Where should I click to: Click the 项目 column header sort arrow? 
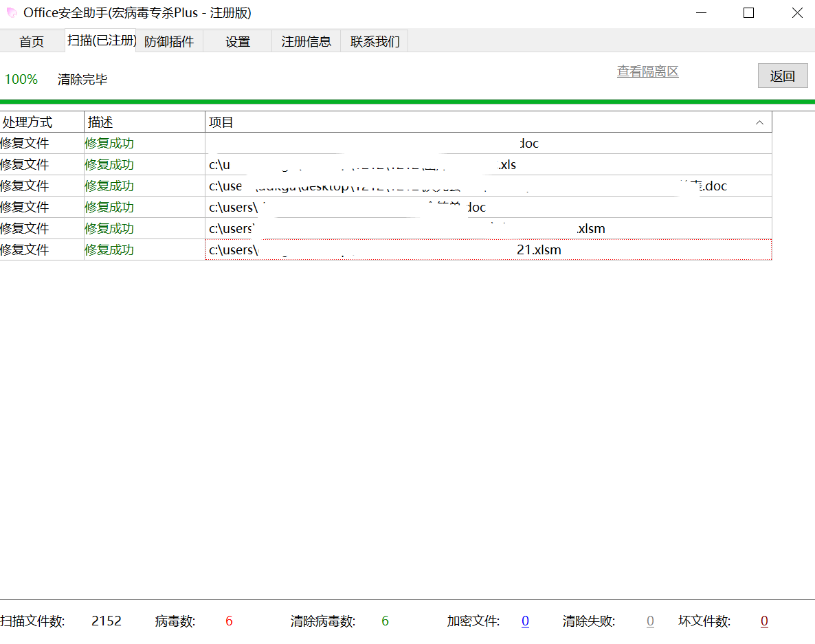(759, 122)
